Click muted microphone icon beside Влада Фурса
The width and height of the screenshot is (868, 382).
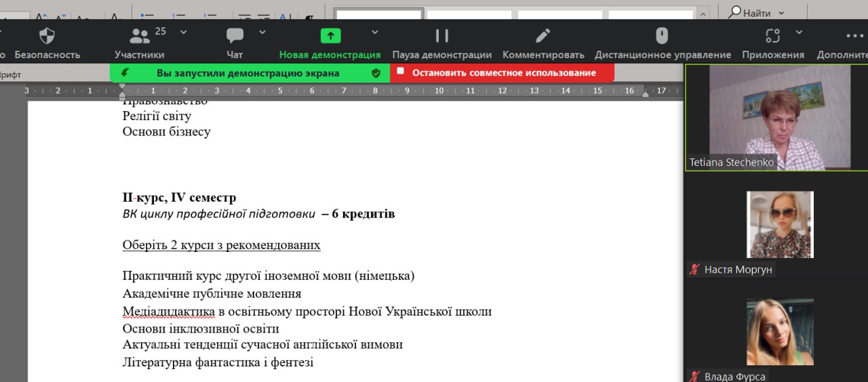click(694, 377)
